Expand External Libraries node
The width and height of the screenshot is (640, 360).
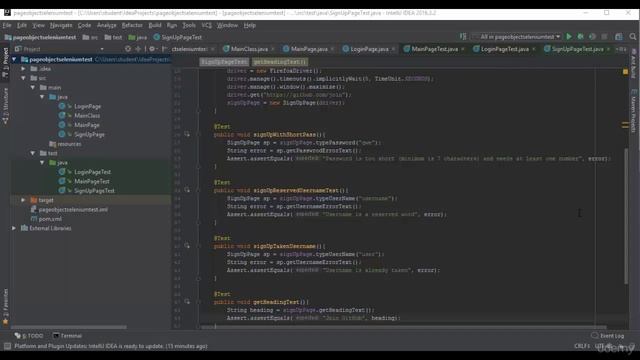click(14, 228)
